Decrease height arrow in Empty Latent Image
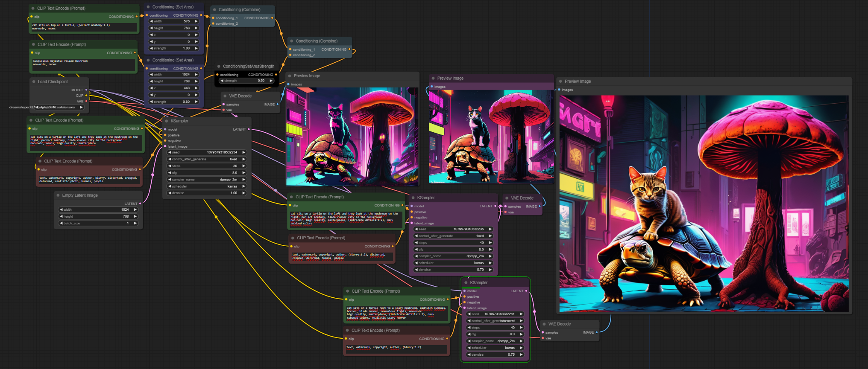Image resolution: width=868 pixels, height=369 pixels. pyautogui.click(x=61, y=216)
